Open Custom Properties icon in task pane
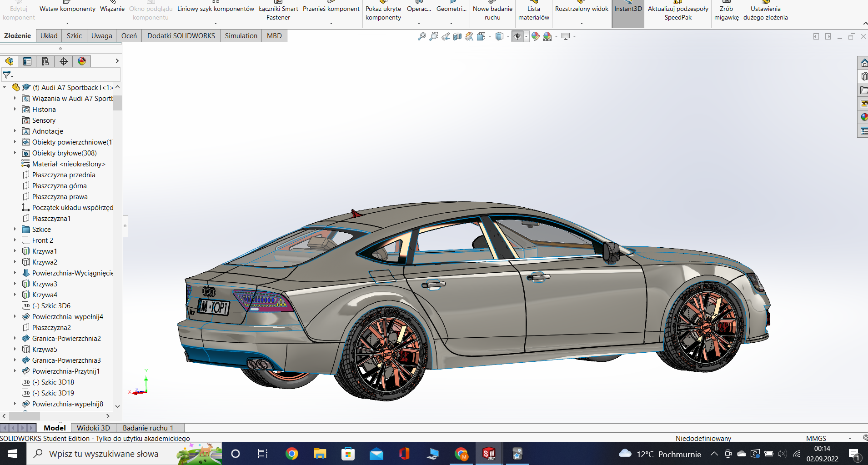Viewport: 868px width, 465px height. (x=863, y=131)
